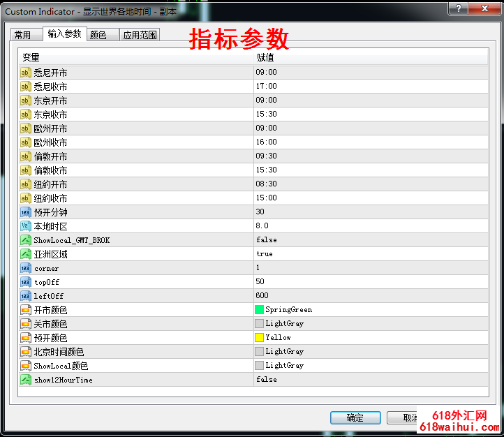Select the 歐州收市 value 16:00

(266, 142)
